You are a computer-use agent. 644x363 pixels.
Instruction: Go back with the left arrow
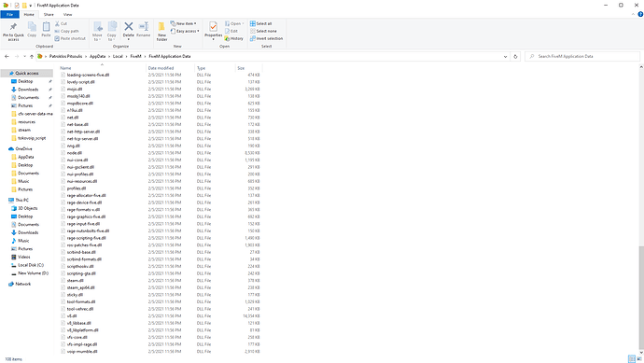(x=7, y=56)
